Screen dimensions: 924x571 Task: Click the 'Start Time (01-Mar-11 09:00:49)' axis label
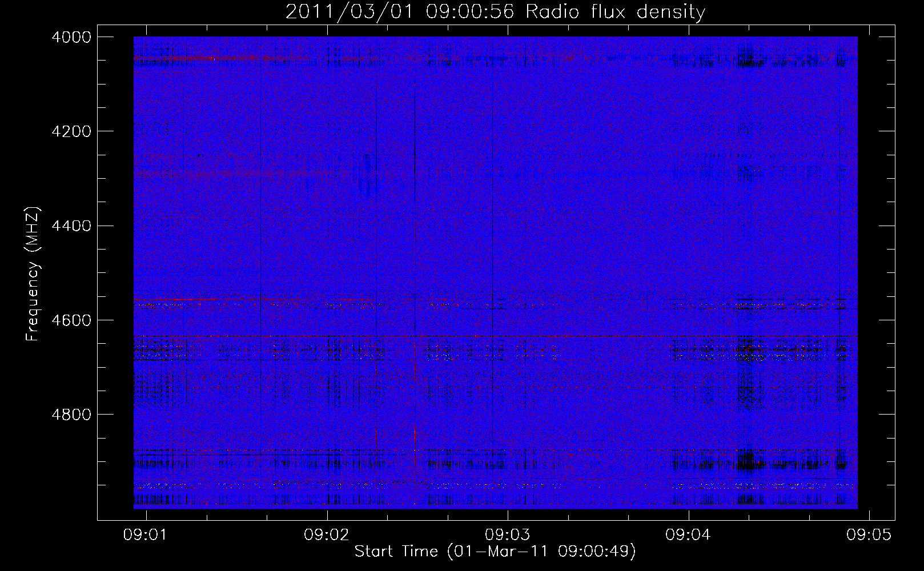pyautogui.click(x=495, y=552)
